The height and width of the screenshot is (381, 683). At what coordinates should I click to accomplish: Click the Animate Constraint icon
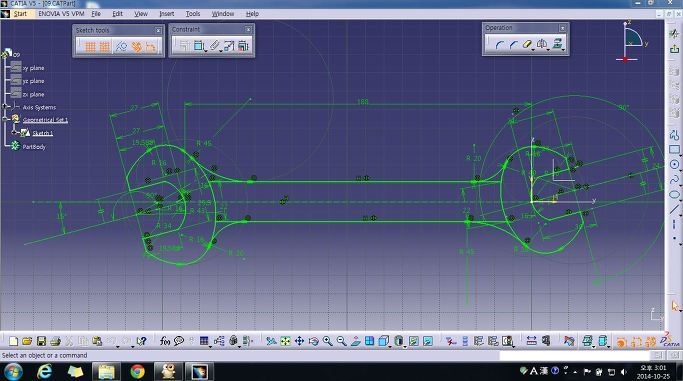pyautogui.click(x=229, y=45)
